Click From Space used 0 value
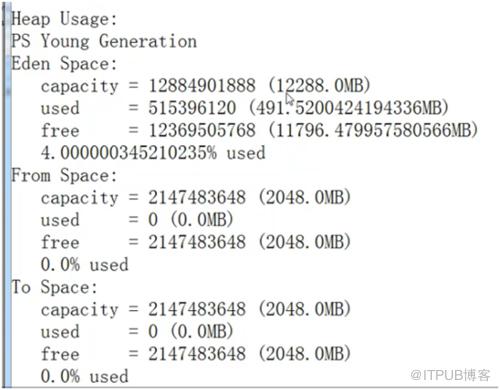 point(153,220)
